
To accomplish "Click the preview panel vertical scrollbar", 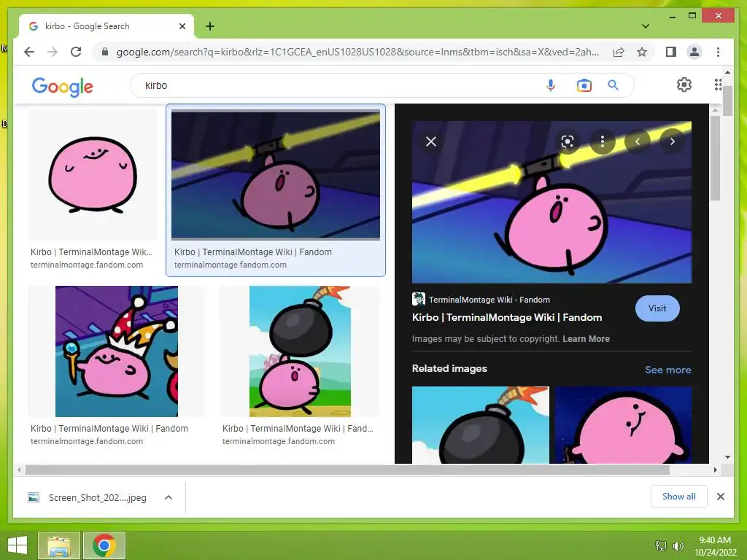I will (x=715, y=158).
